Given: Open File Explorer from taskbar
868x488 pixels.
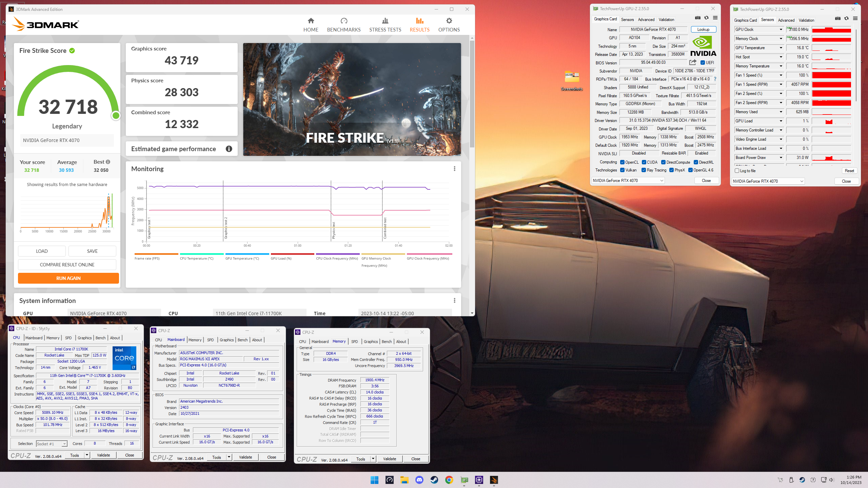Looking at the screenshot, I should (x=404, y=480).
